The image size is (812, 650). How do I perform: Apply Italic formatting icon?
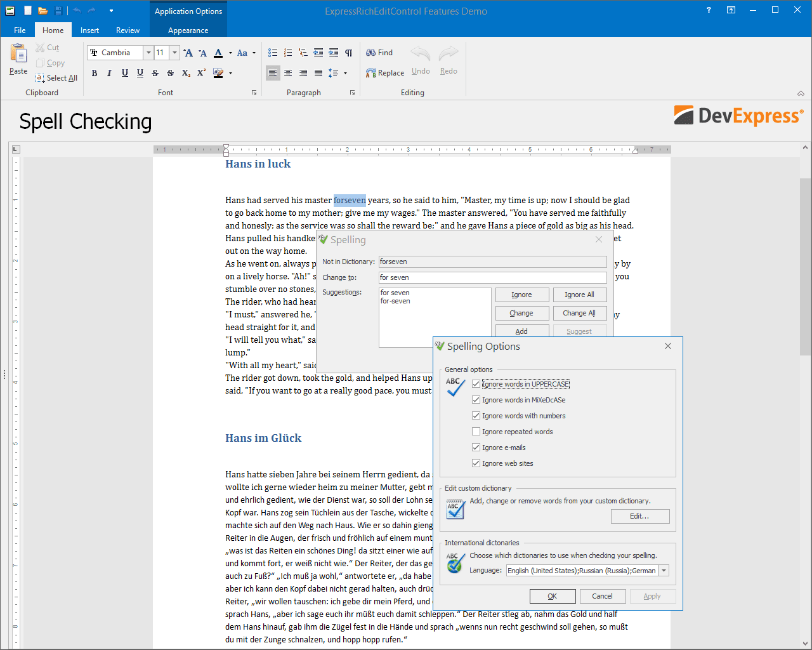point(109,73)
